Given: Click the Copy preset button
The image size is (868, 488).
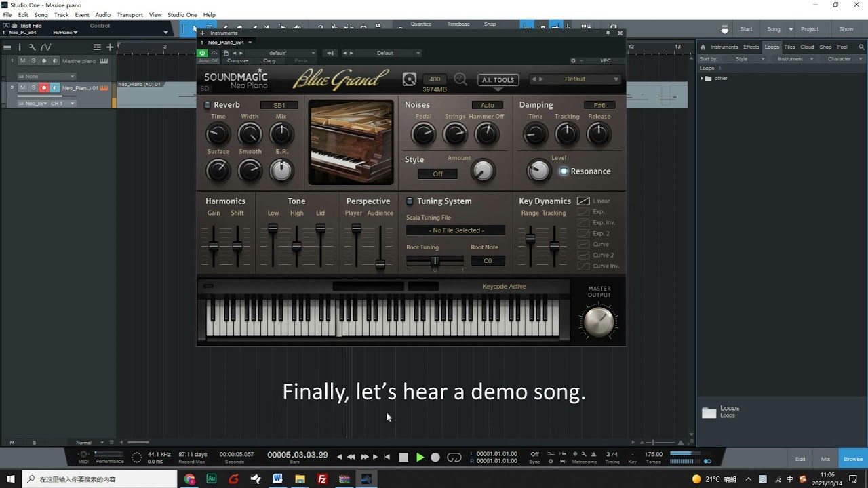Looking at the screenshot, I should pyautogui.click(x=269, y=61).
